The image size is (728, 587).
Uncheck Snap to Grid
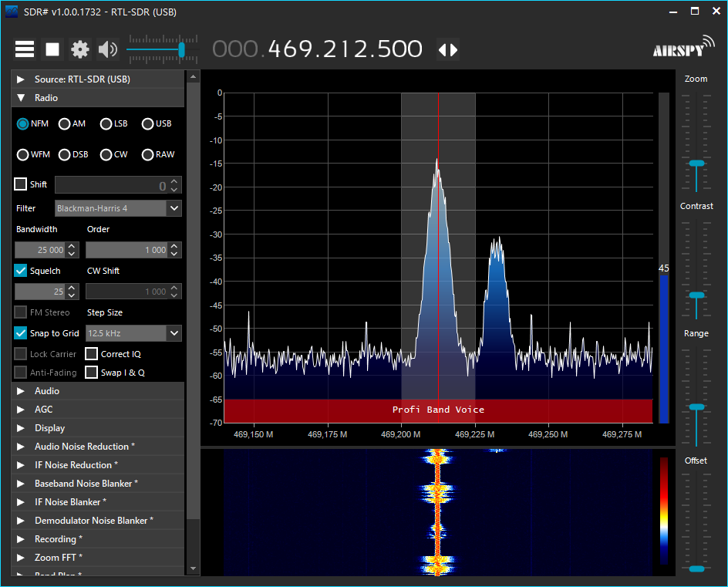[x=20, y=332]
